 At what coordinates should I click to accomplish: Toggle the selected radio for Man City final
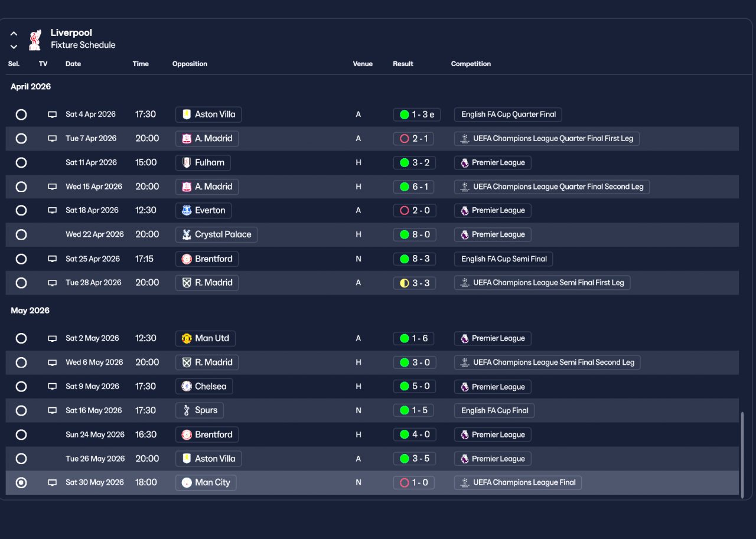pyautogui.click(x=21, y=483)
